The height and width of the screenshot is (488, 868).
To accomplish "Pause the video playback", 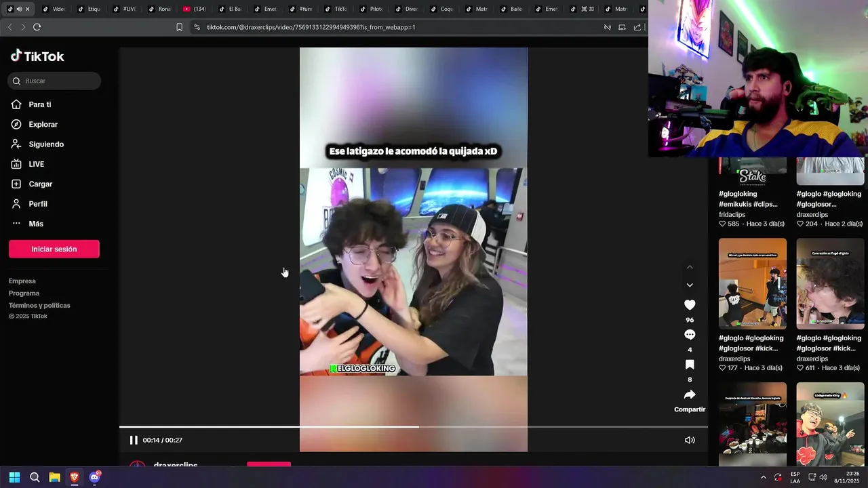I will (134, 440).
